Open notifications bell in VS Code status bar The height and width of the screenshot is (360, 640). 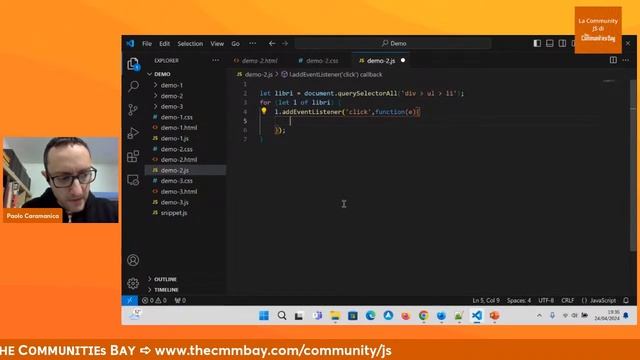tap(626, 300)
